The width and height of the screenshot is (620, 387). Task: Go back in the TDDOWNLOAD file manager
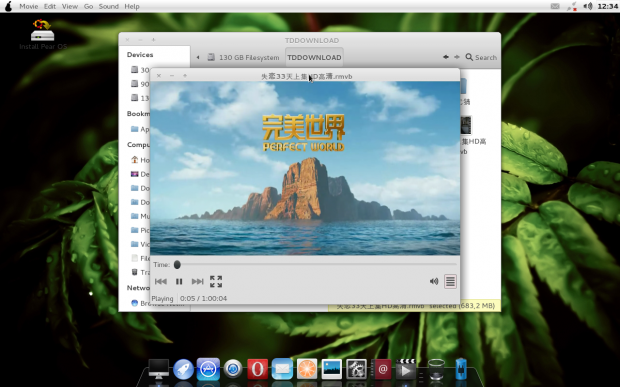click(446, 57)
